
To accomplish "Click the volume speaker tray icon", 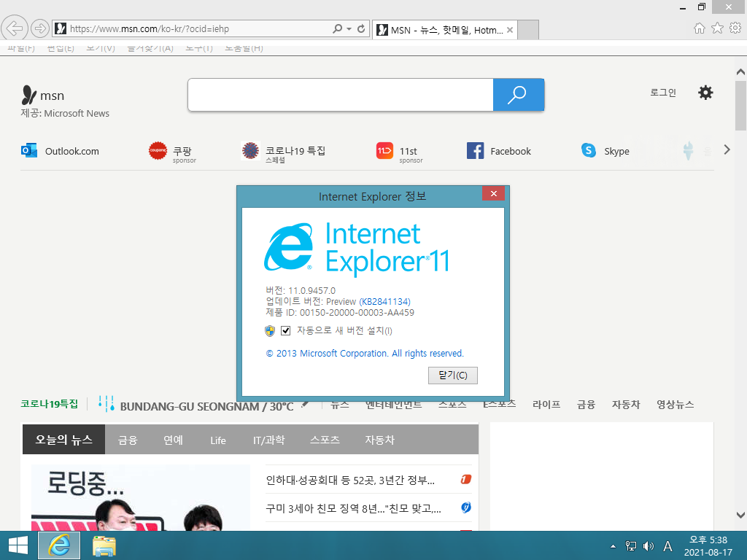I will 649,546.
